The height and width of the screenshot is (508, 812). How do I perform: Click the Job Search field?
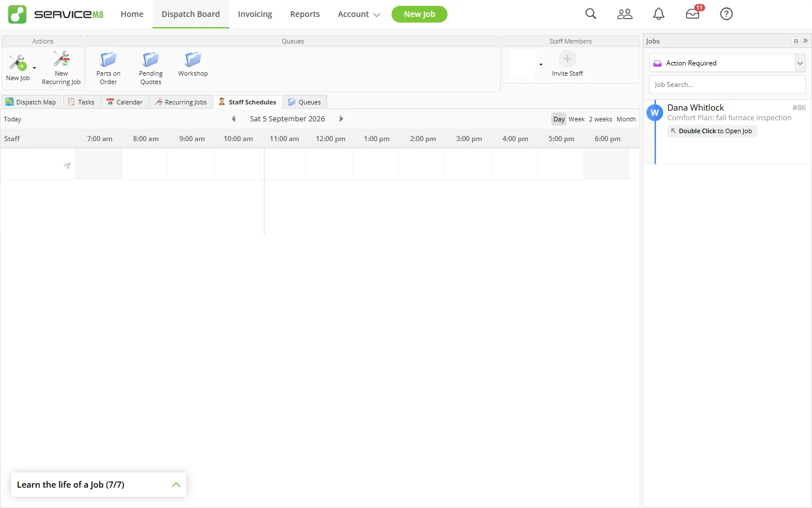(727, 85)
